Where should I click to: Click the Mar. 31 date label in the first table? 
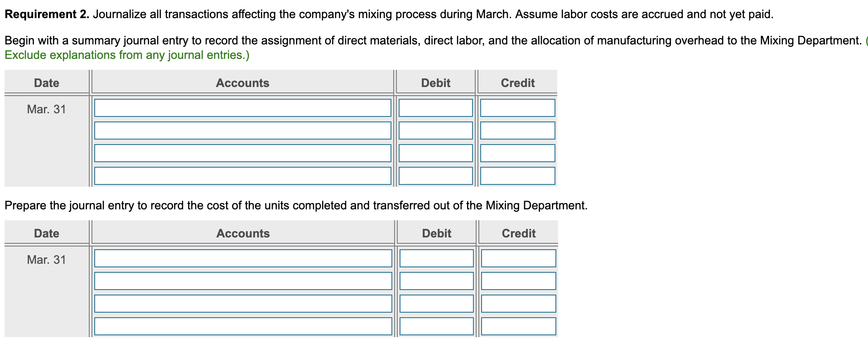click(46, 109)
